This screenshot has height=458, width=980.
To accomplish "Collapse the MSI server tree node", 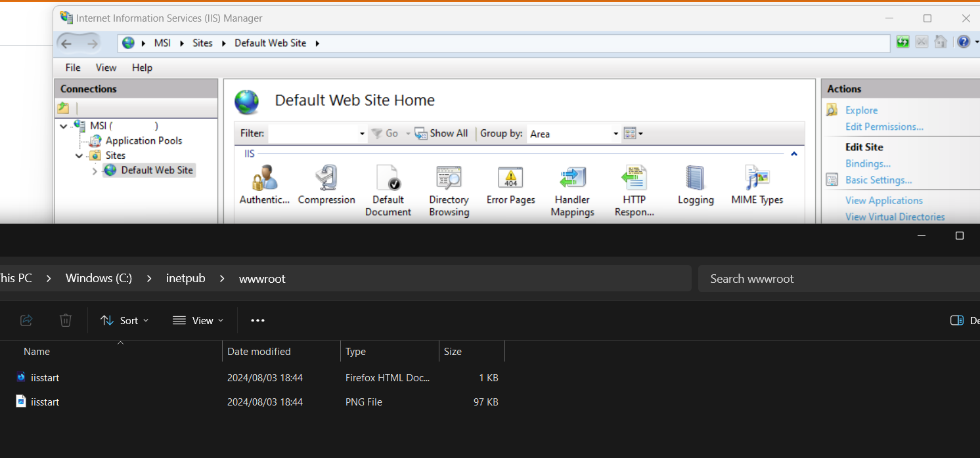I will (x=63, y=126).
